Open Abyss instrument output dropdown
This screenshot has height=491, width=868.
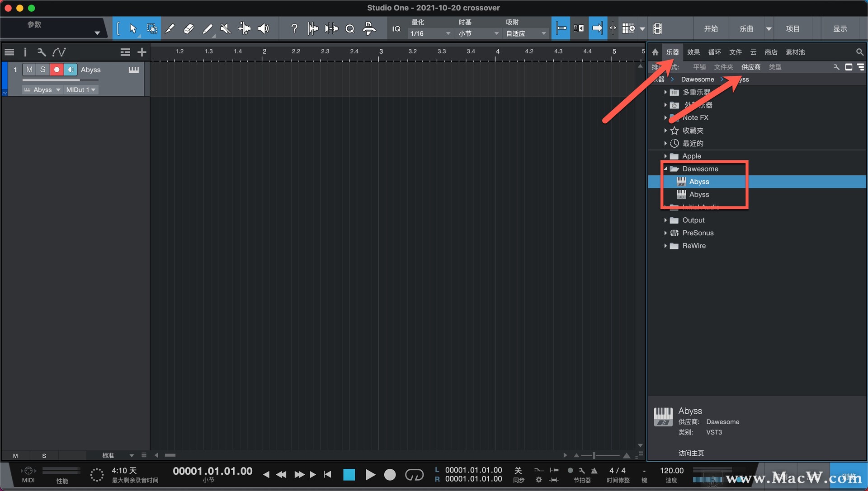pos(42,90)
